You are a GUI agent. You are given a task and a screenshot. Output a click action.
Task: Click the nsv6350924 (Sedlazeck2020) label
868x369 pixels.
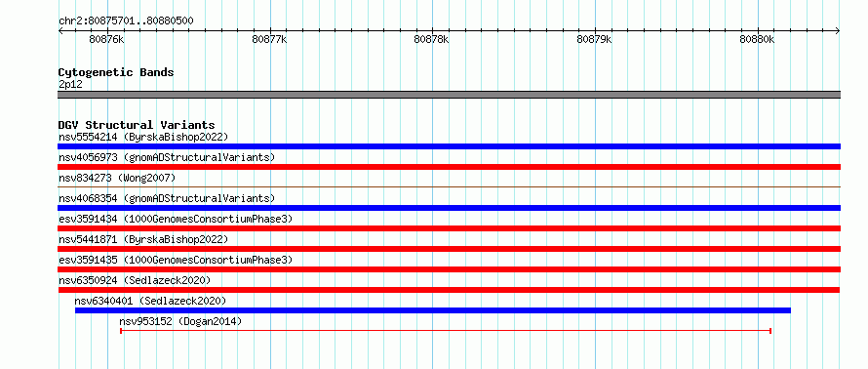[135, 280]
